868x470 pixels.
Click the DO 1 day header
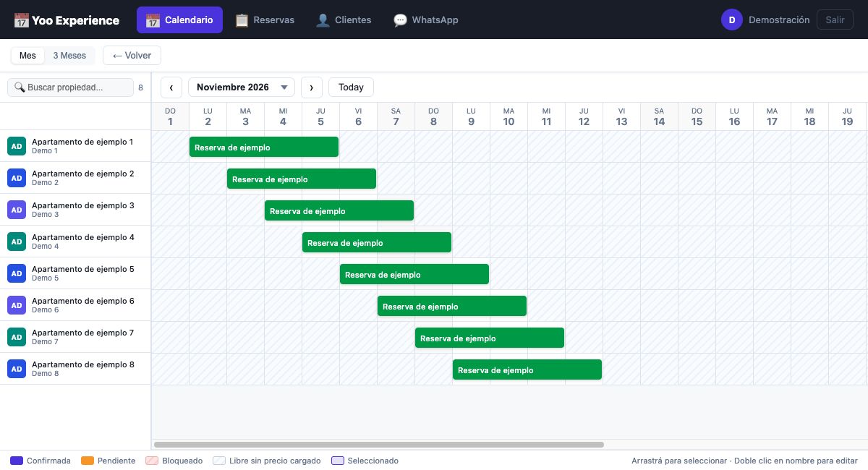[x=171, y=116]
